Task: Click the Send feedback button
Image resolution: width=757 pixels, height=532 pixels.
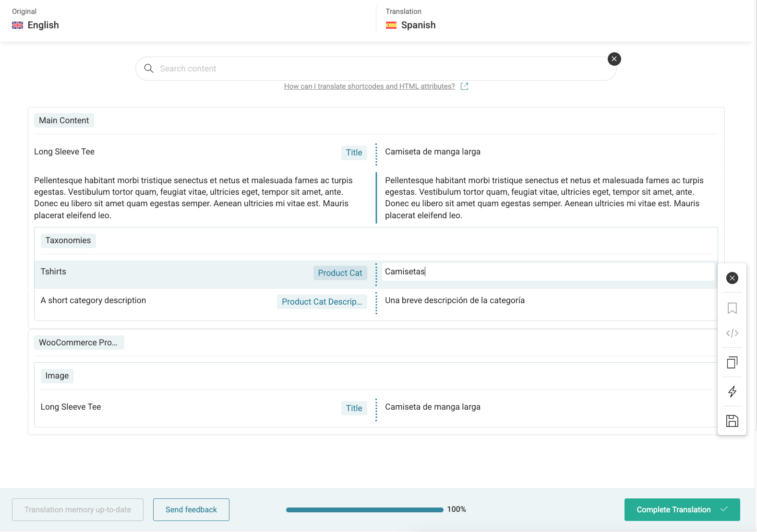Action: [191, 509]
